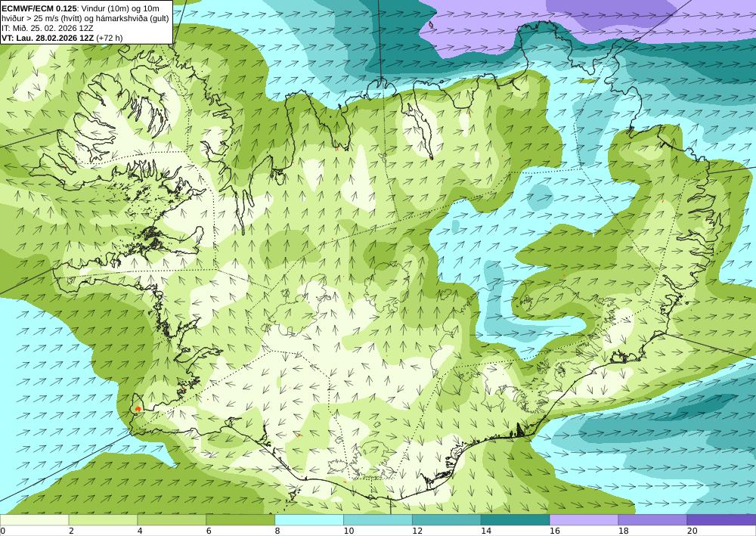
Task: Click the legend label '18'
Action: (x=624, y=531)
